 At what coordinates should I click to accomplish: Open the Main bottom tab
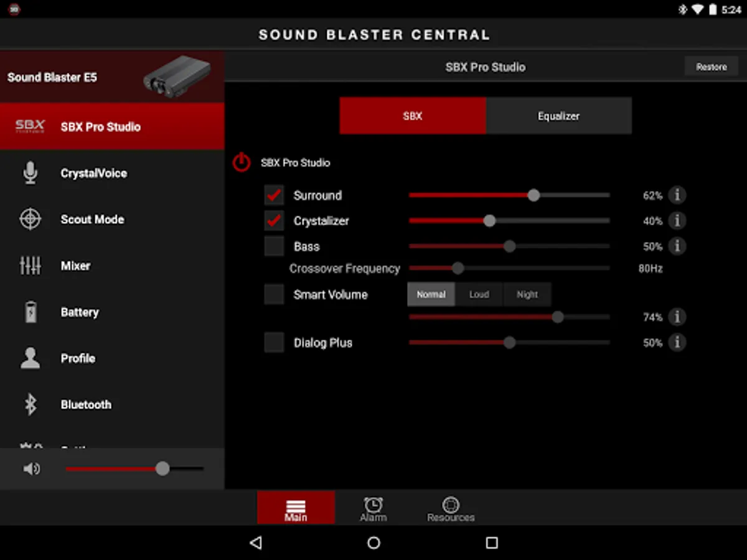(296, 508)
